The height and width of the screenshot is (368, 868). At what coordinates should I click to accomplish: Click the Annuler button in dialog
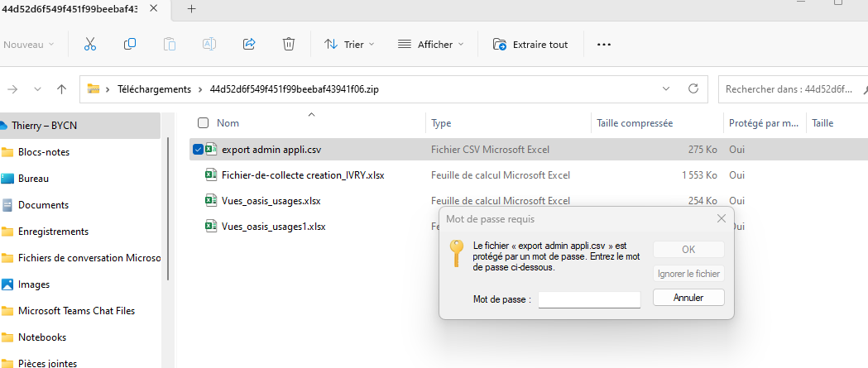(x=688, y=297)
